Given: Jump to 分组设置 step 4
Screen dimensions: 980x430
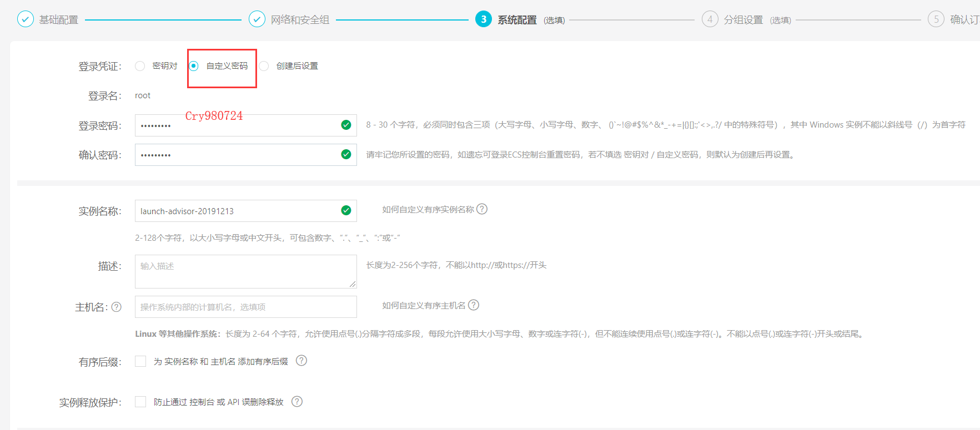Looking at the screenshot, I should coord(743,20).
